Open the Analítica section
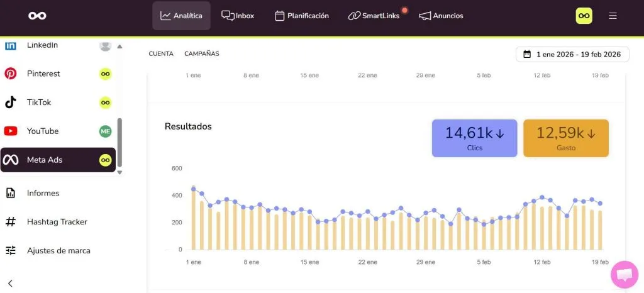 [182, 16]
